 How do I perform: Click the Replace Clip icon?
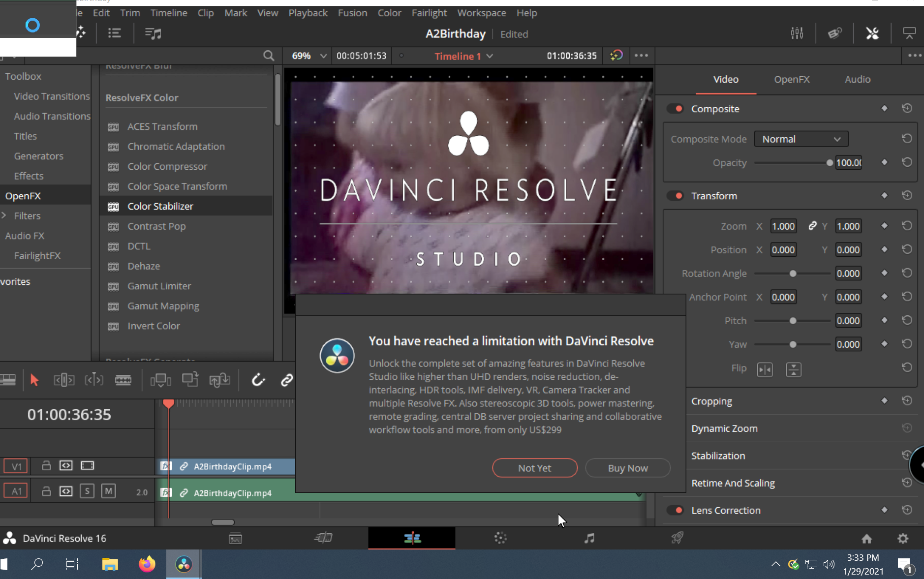219,380
